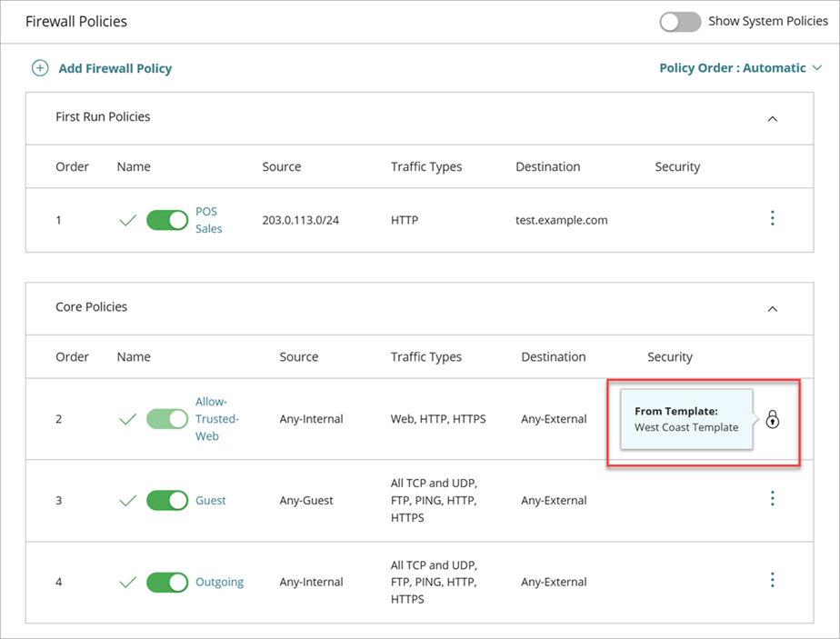Collapse the First Run Policies section

pyautogui.click(x=772, y=118)
